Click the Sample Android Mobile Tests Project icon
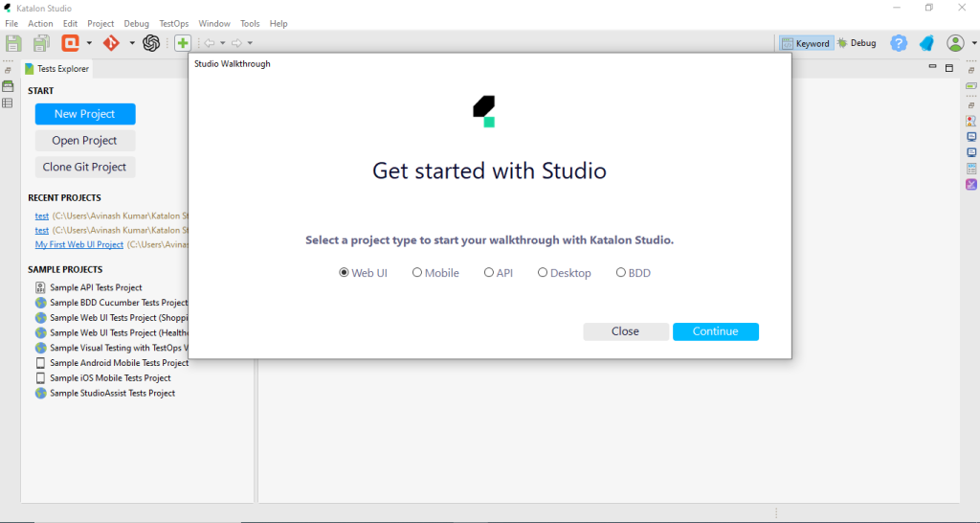Viewport: 980px width, 523px height. pos(40,363)
